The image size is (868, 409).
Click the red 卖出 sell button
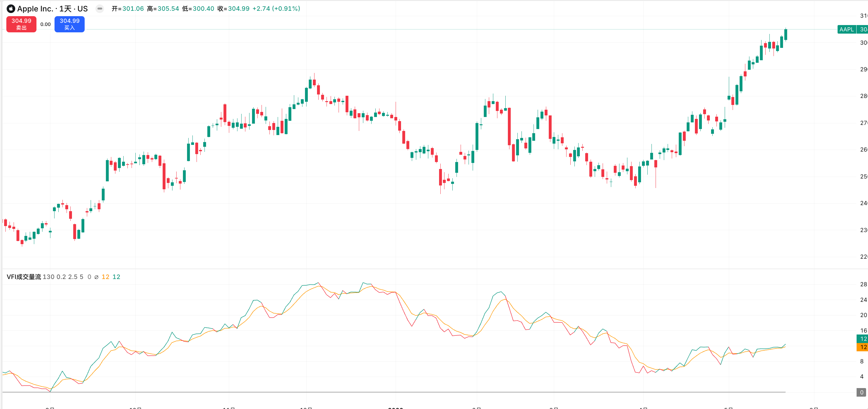click(x=21, y=24)
